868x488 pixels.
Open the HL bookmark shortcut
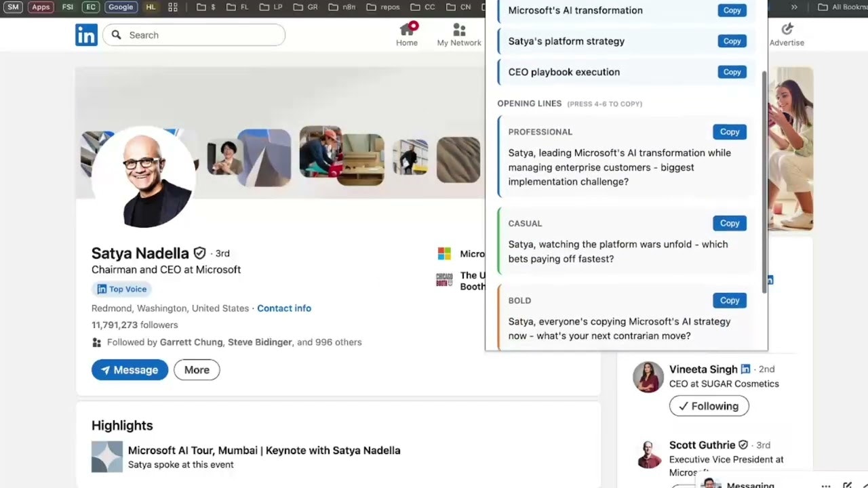pos(151,7)
